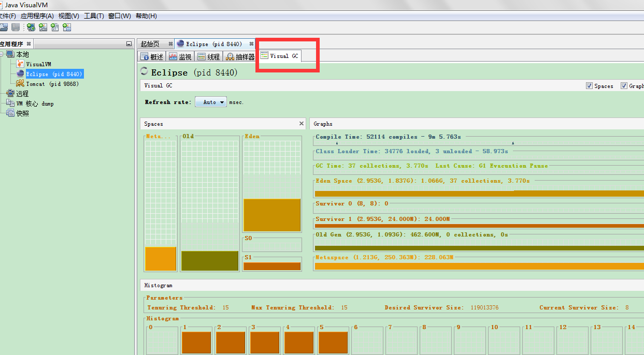This screenshot has height=355, width=644.
Task: Switch to the 概述 overview tab
Action: coord(152,57)
